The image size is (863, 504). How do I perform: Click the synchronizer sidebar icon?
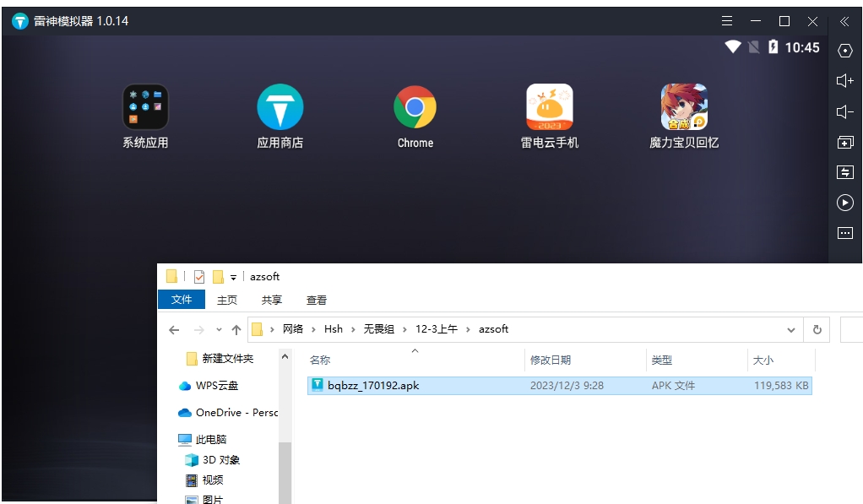click(x=844, y=172)
